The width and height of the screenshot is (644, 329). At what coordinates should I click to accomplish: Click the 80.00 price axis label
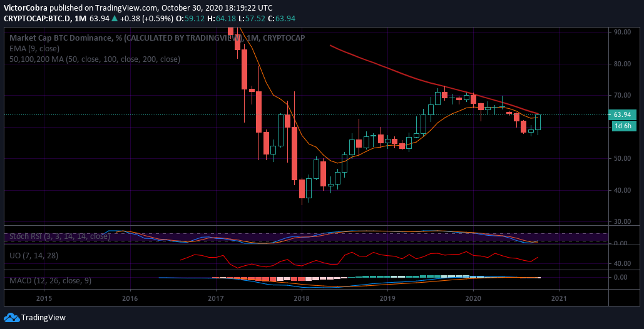tap(622, 64)
